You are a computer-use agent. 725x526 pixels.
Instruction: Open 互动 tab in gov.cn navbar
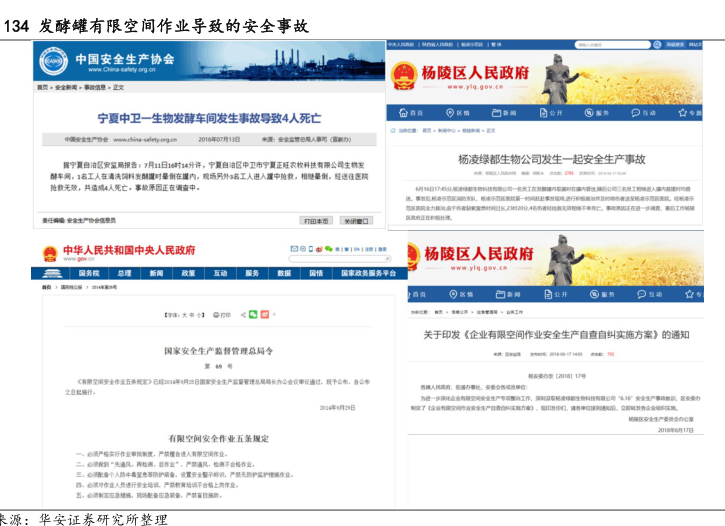pos(220,273)
